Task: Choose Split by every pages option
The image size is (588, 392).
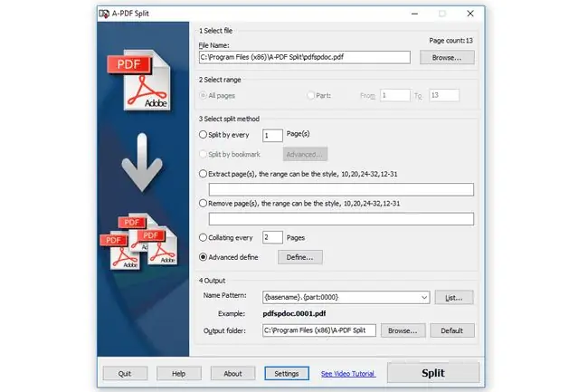Action: point(203,134)
